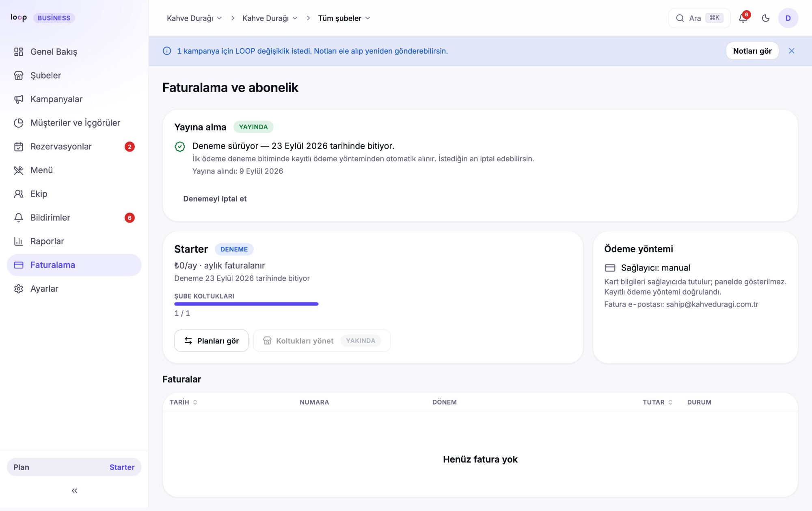The width and height of the screenshot is (812, 511).
Task: Open the Tüm şubeler branch dropdown
Action: pyautogui.click(x=344, y=18)
